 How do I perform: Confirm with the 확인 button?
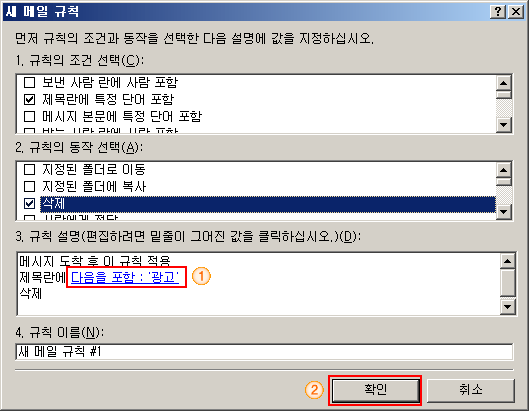tap(375, 390)
